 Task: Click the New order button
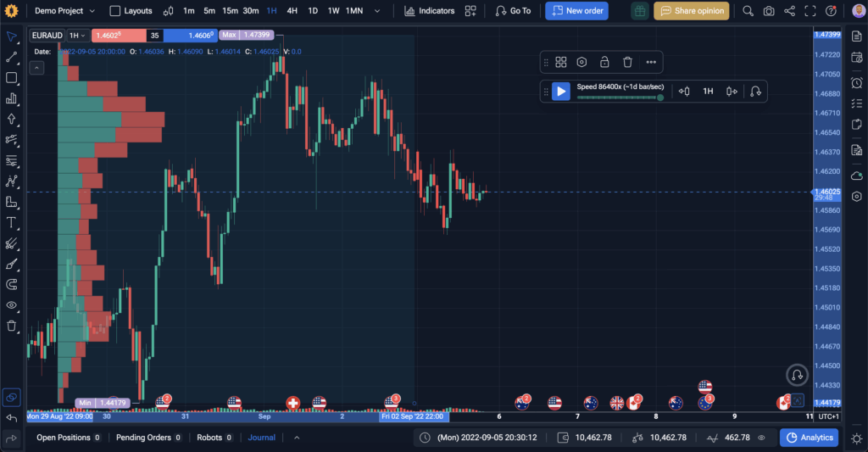pyautogui.click(x=576, y=11)
